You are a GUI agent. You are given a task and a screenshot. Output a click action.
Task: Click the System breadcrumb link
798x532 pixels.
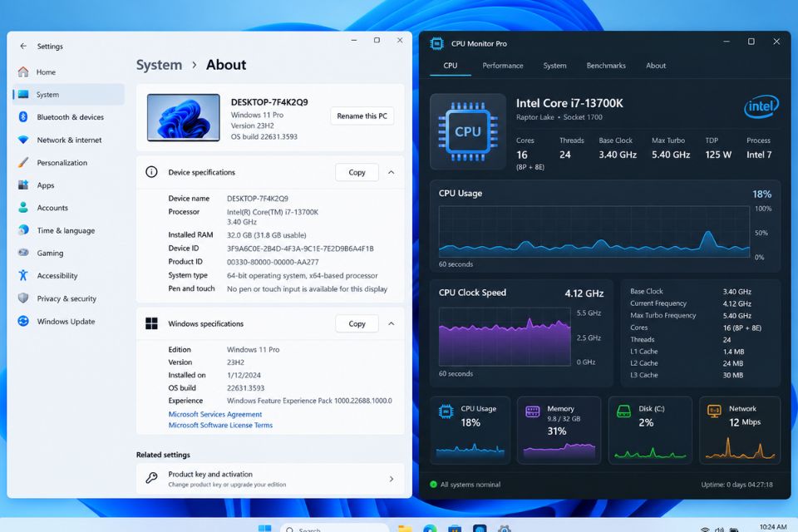tap(159, 65)
